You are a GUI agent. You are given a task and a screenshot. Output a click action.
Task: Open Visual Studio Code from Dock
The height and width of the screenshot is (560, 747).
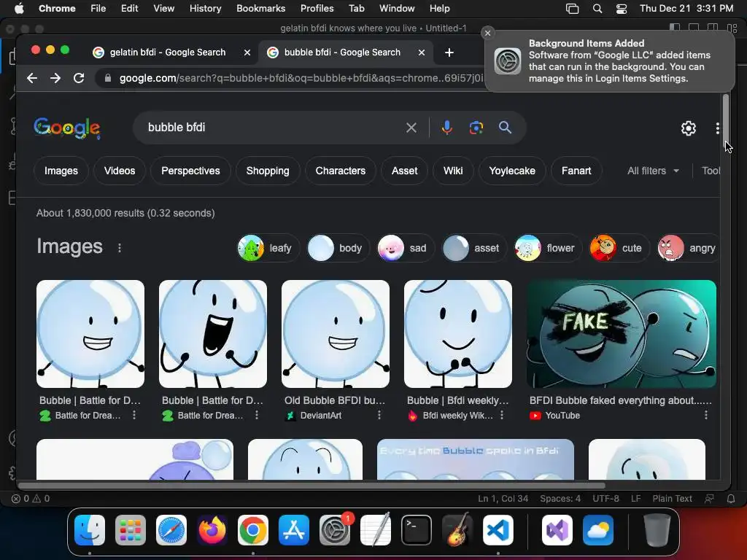click(x=498, y=530)
